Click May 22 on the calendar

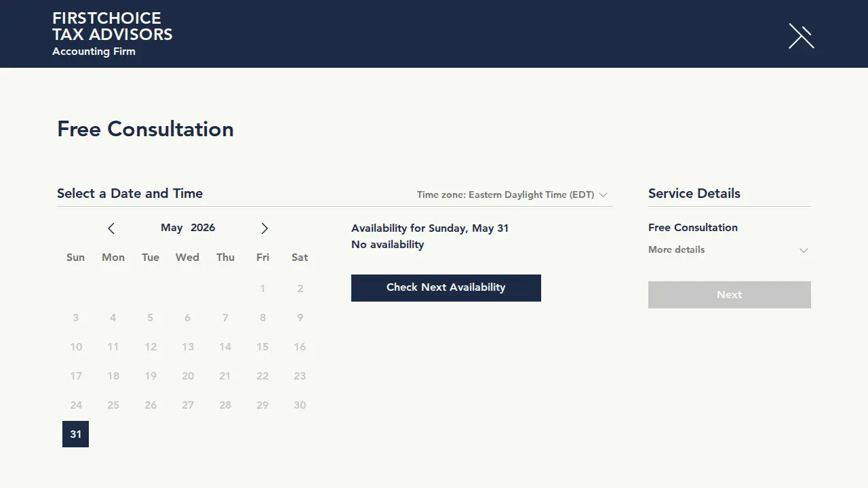(x=262, y=376)
